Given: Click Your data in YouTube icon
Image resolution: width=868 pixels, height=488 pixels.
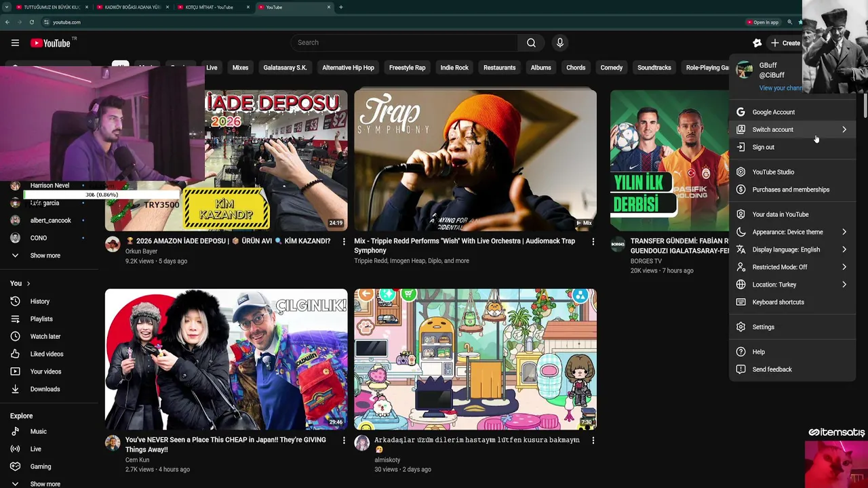Looking at the screenshot, I should (741, 214).
